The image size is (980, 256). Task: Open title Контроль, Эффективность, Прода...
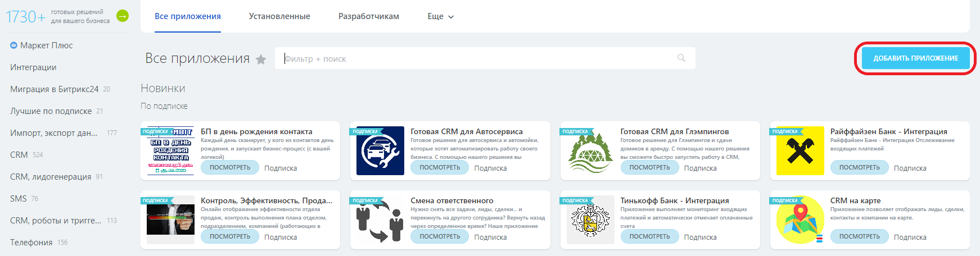[x=267, y=200]
